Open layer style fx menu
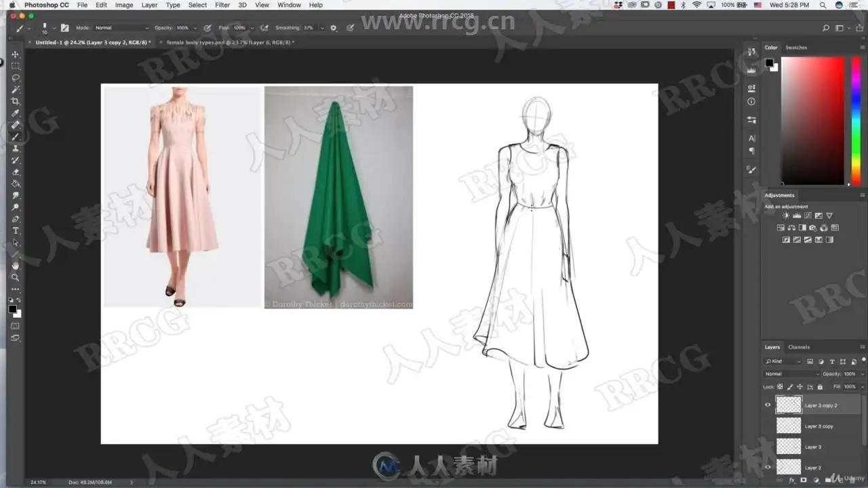The height and width of the screenshot is (488, 868). pyautogui.click(x=791, y=481)
